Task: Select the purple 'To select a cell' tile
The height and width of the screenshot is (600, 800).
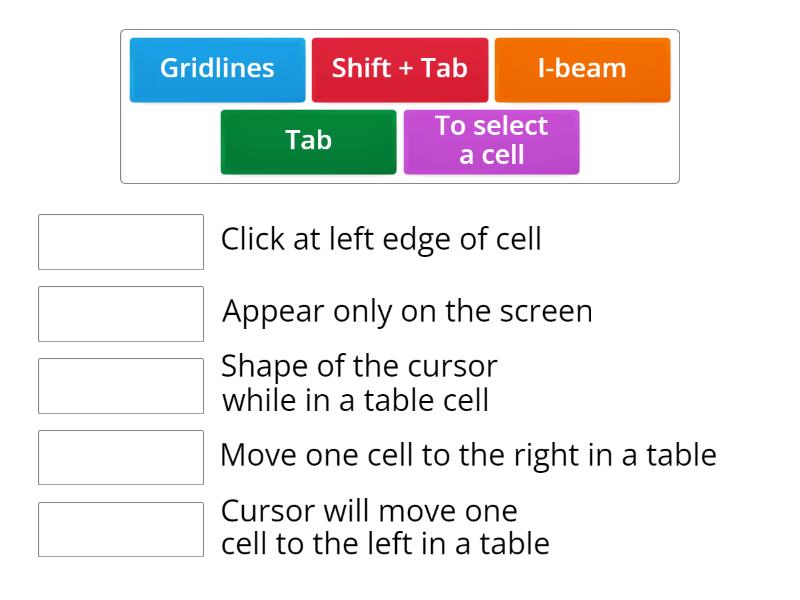Action: pos(491,141)
